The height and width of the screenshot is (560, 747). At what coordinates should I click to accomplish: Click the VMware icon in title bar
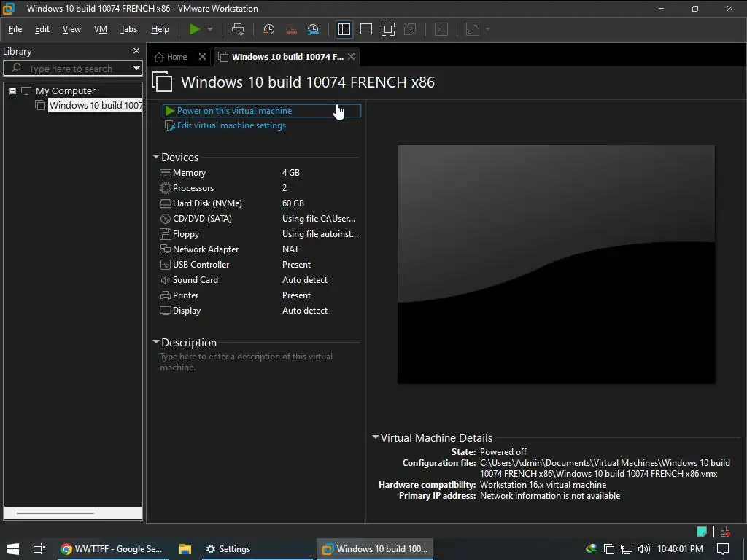pos(9,9)
